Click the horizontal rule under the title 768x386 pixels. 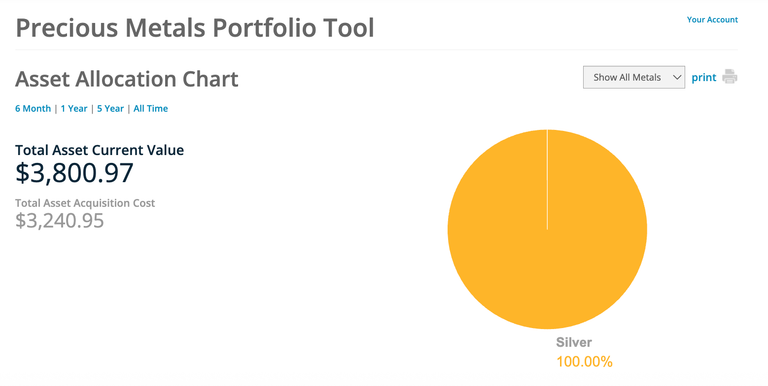pos(376,49)
